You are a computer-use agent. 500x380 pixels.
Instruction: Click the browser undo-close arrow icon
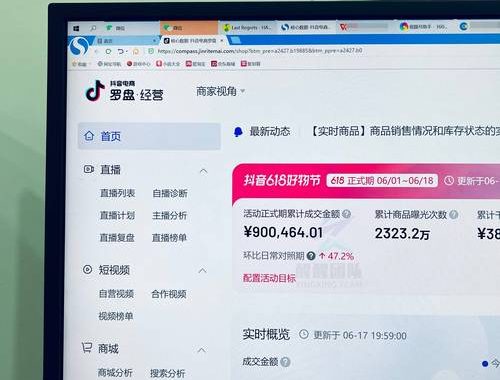121,52
